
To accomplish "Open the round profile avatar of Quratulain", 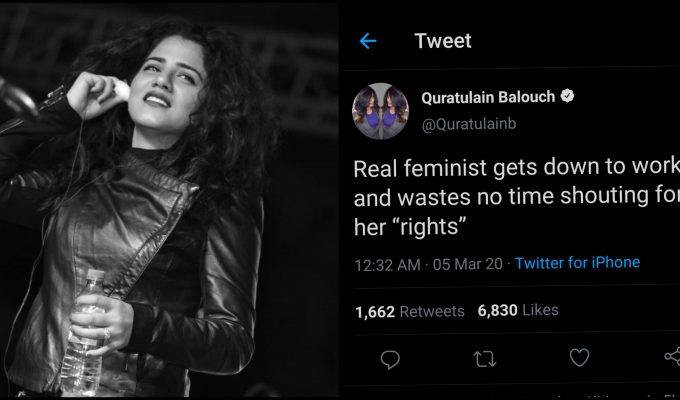I will coord(379,111).
